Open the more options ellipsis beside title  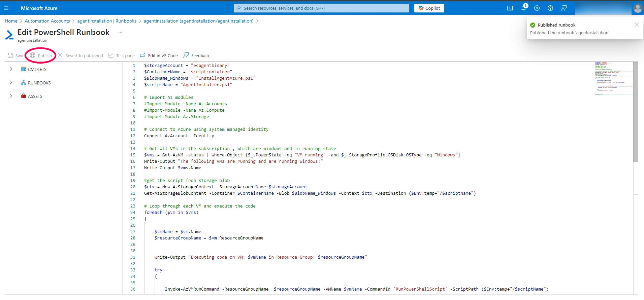[120, 32]
